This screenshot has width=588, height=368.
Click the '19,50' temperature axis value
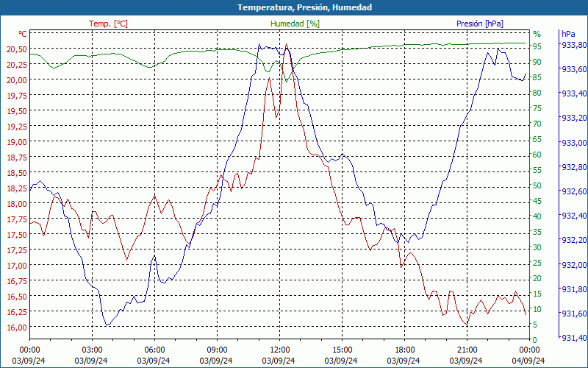pyautogui.click(x=17, y=111)
